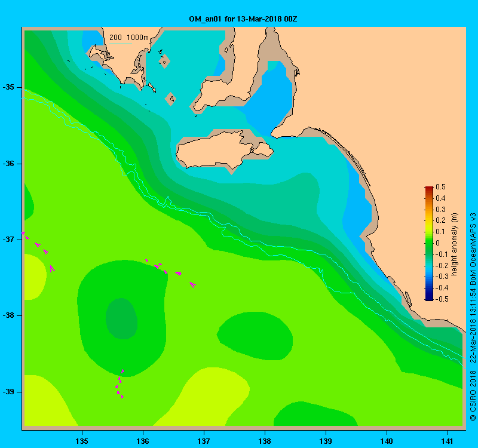Click the '200 1000m' isobath legend label

[129, 38]
